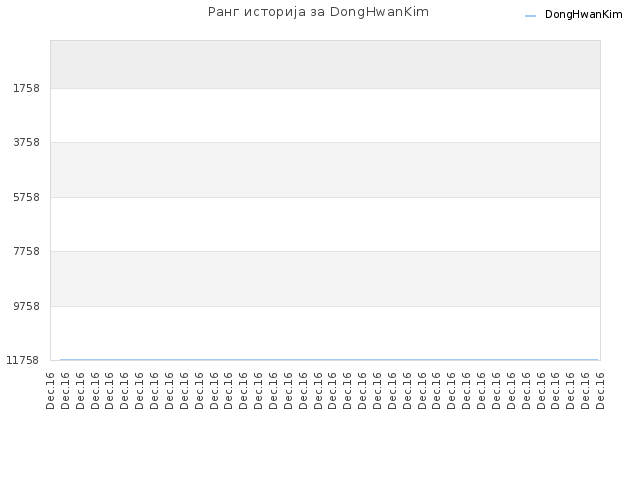Click the 1758 y-axis label
The width and height of the screenshot is (640, 480).
coord(27,88)
